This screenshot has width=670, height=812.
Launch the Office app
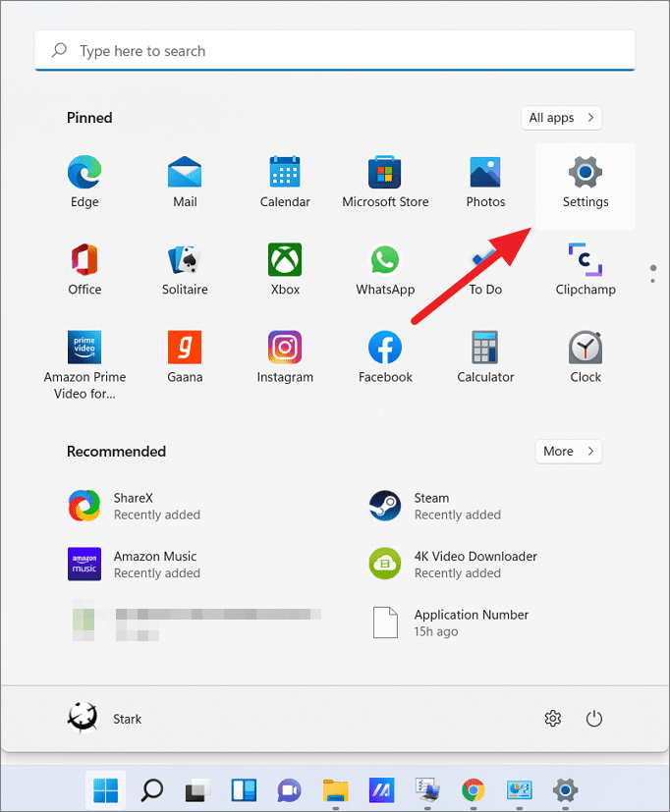click(x=84, y=269)
